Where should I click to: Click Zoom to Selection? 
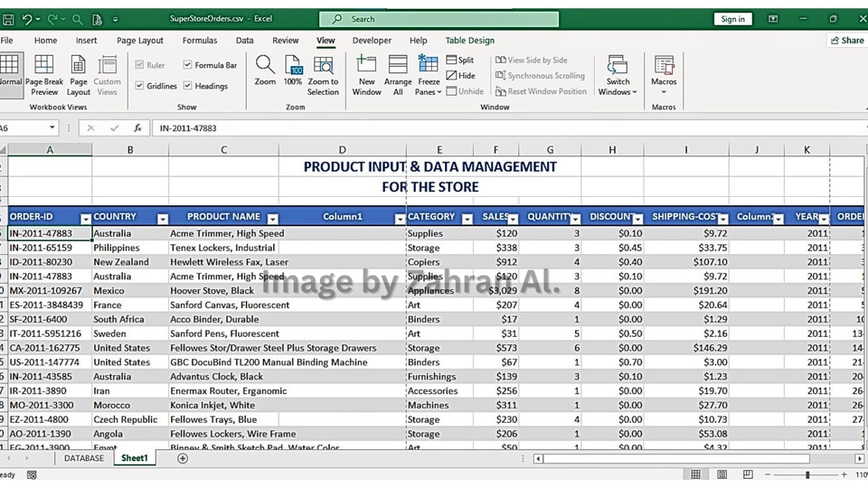click(323, 74)
